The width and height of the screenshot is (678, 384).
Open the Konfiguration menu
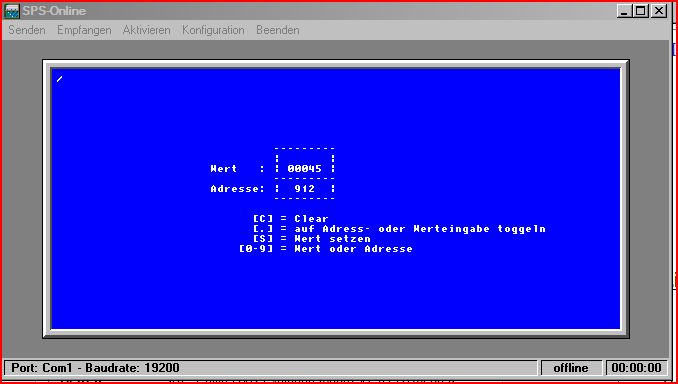click(x=213, y=30)
